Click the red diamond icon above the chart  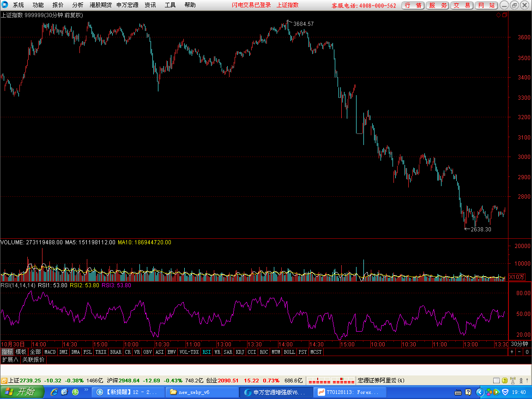(498, 15)
